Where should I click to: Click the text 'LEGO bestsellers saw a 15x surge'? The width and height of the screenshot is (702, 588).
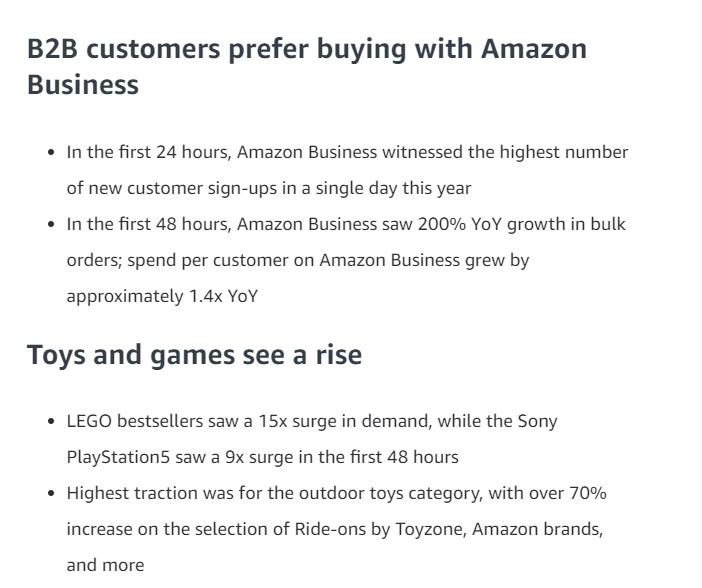point(202,421)
